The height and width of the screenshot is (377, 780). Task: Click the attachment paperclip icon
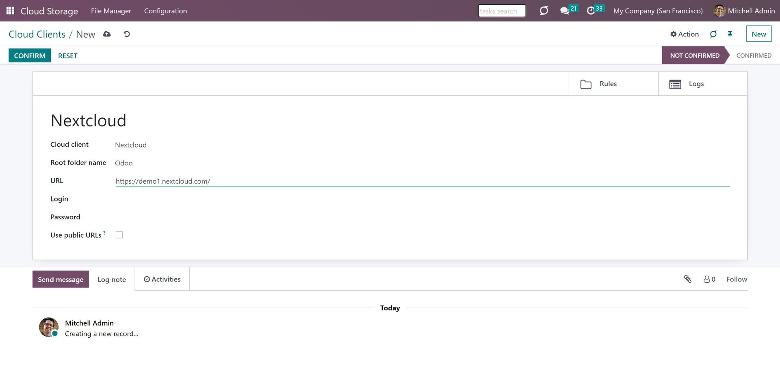[687, 280]
